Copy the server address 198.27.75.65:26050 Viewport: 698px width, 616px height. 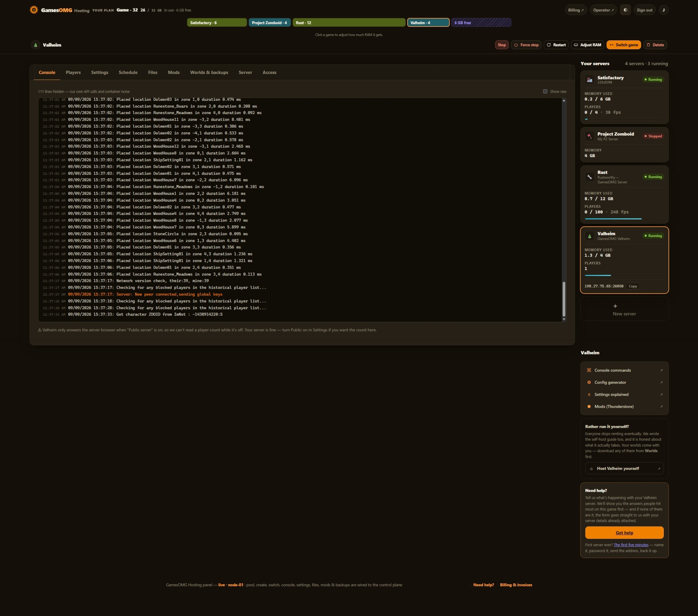point(632,286)
